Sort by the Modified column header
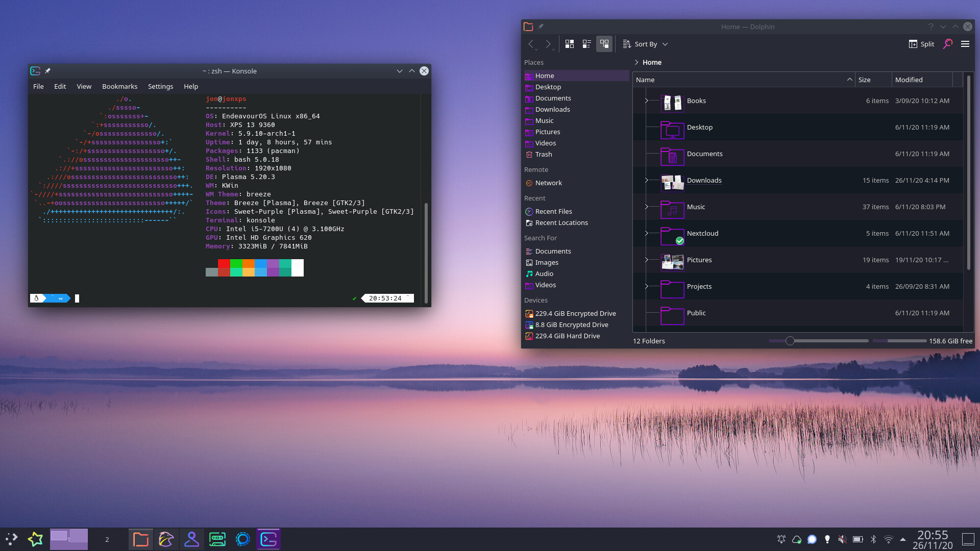Viewport: 980px width, 551px height. pos(909,80)
